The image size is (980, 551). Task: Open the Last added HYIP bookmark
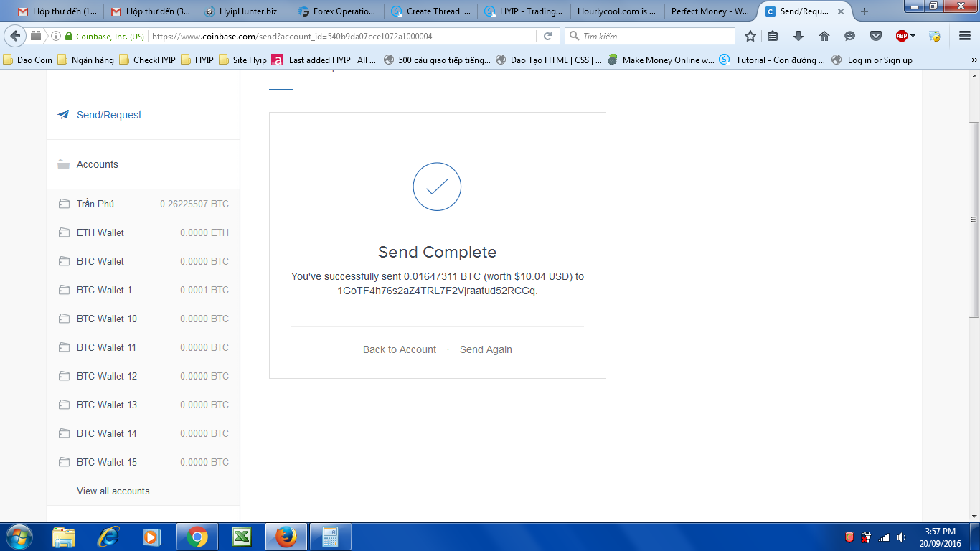click(x=324, y=60)
